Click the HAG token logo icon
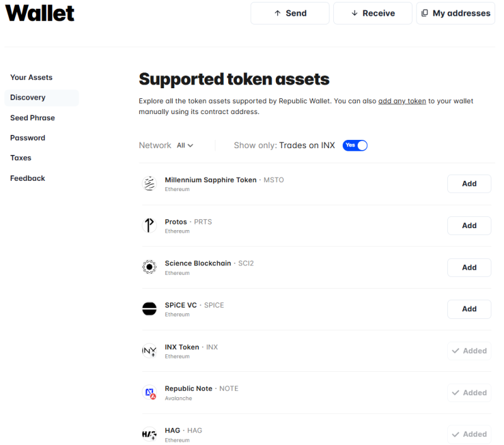The height and width of the screenshot is (445, 504). coord(149,434)
